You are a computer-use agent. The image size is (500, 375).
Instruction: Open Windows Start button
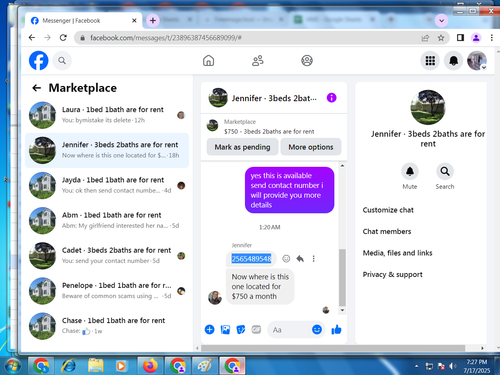(13, 366)
